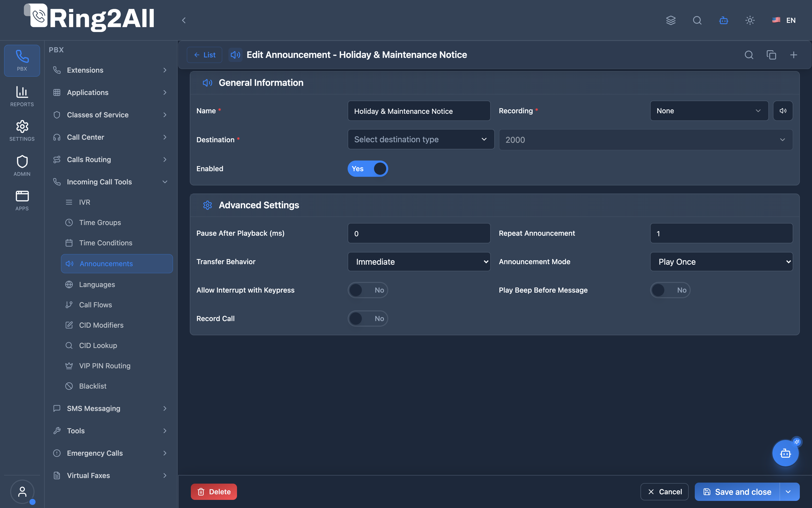Click the Name input field
The image size is (812, 508).
[419, 111]
